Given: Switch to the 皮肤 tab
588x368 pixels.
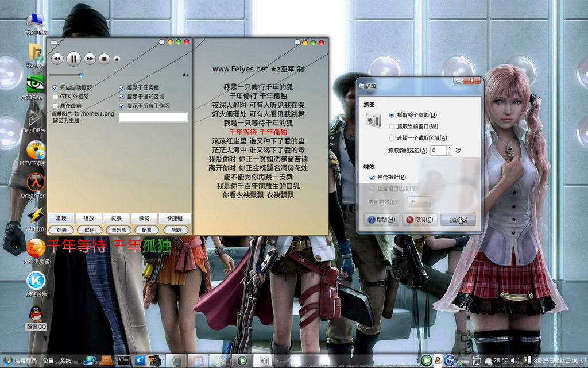Looking at the screenshot, I should [116, 218].
